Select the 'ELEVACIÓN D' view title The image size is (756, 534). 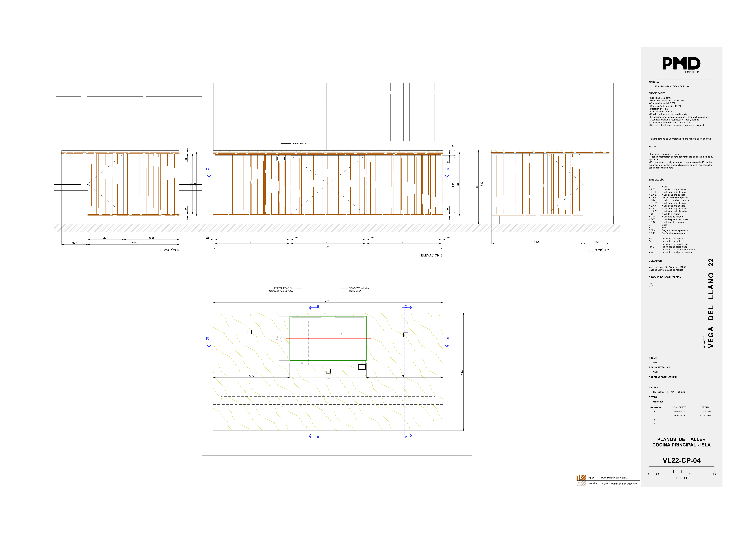(168, 250)
